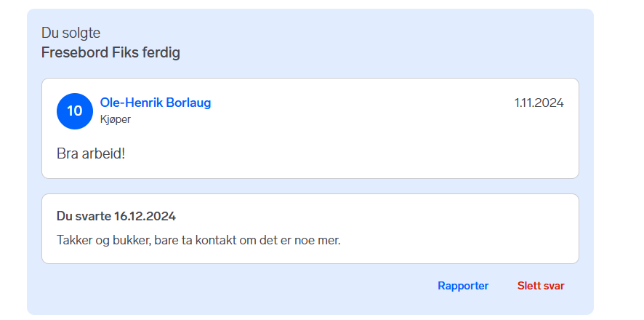Image resolution: width=644 pixels, height=320 pixels.
Task: Click the Rapporter link
Action: pos(463,286)
